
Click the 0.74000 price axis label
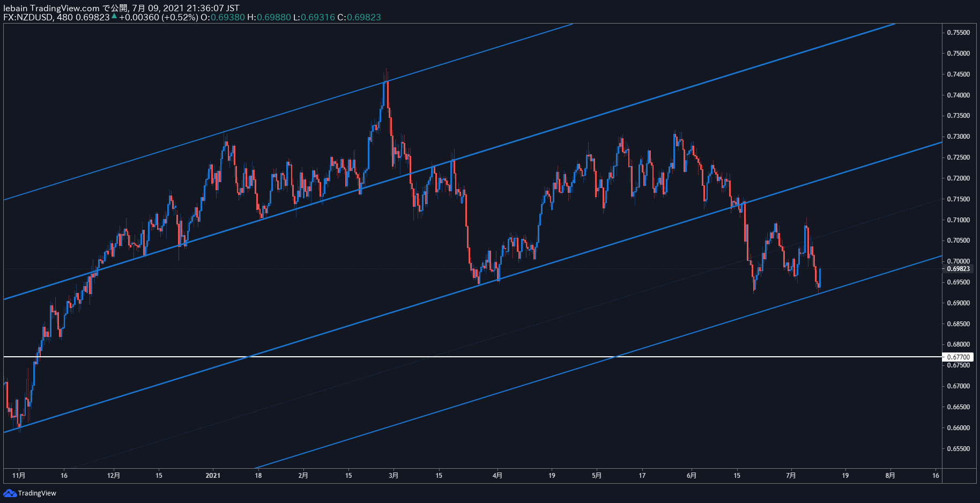pos(958,95)
